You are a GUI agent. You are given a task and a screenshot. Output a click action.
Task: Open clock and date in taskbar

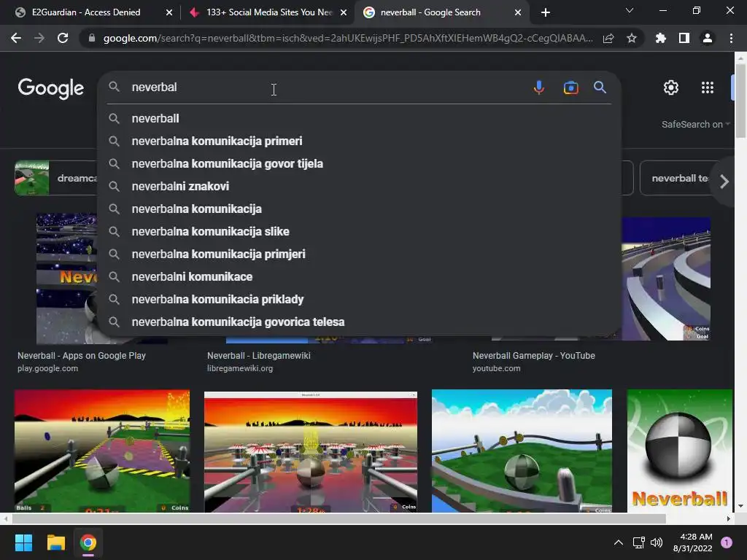(x=692, y=542)
